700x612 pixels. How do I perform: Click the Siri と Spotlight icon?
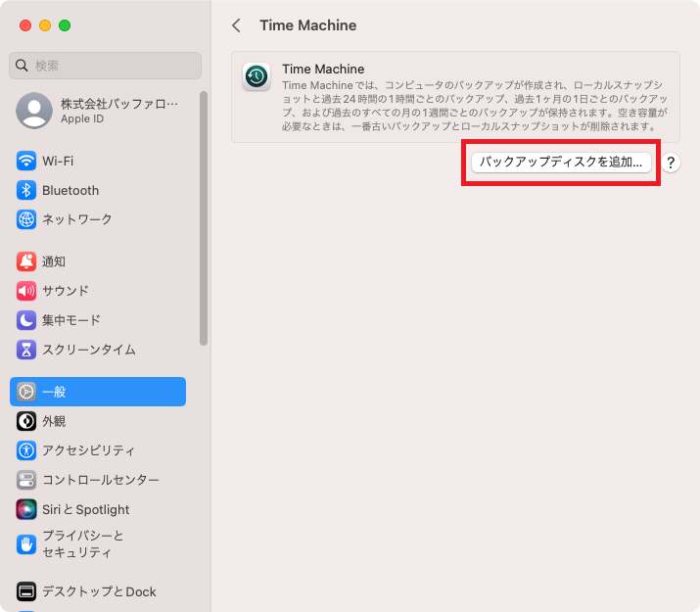tap(26, 509)
